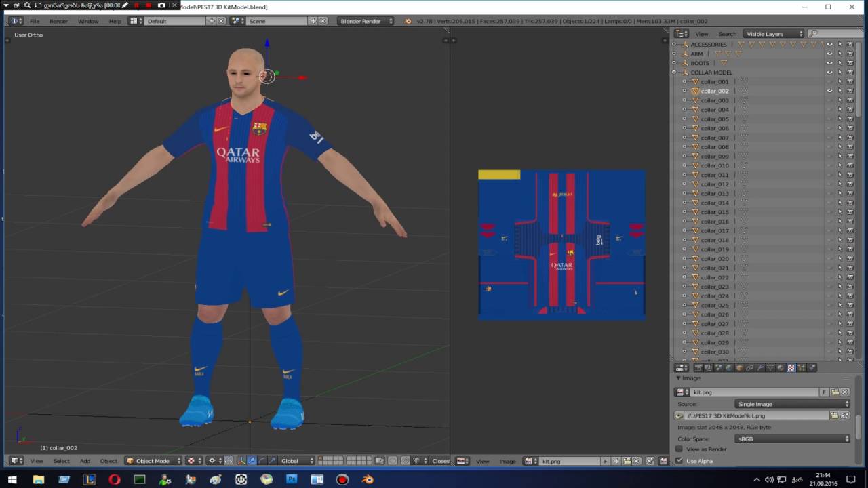Click the Blender icon in taskbar
868x488 pixels.
coord(368,479)
